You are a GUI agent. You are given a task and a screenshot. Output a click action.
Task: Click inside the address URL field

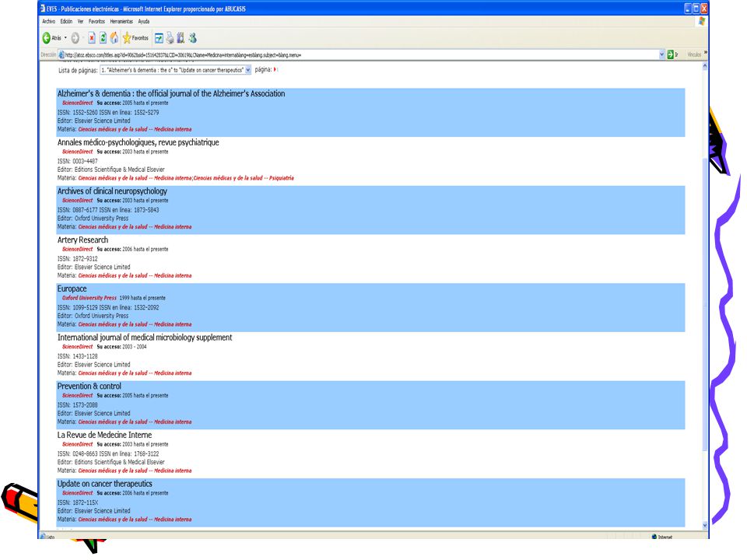(361, 54)
